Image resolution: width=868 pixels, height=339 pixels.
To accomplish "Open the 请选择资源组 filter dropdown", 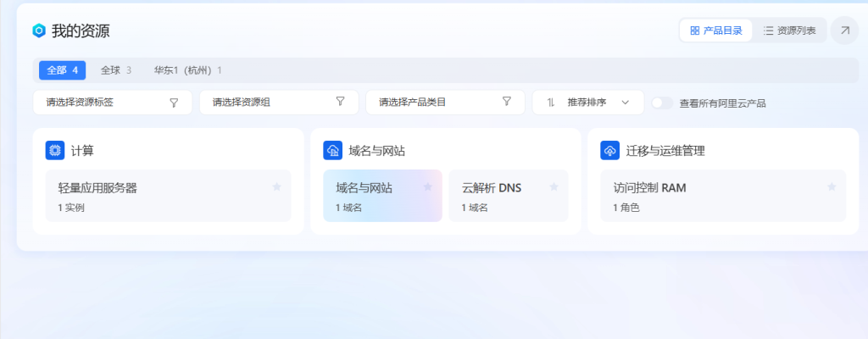I will tap(279, 103).
